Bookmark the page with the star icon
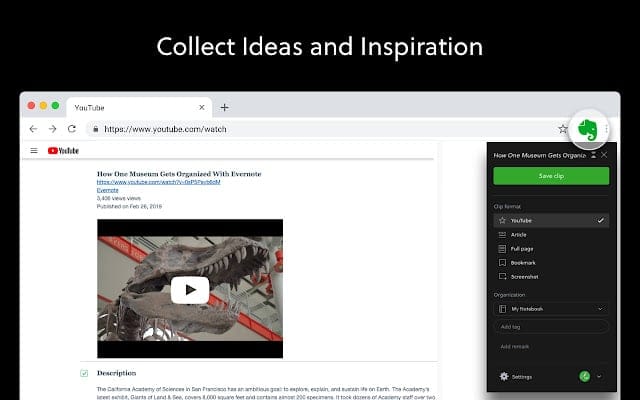 point(563,129)
